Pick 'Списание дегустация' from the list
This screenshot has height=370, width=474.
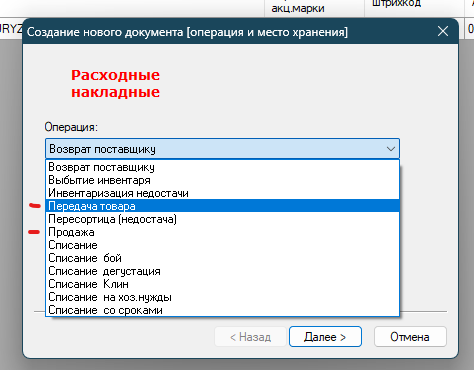[222, 271]
